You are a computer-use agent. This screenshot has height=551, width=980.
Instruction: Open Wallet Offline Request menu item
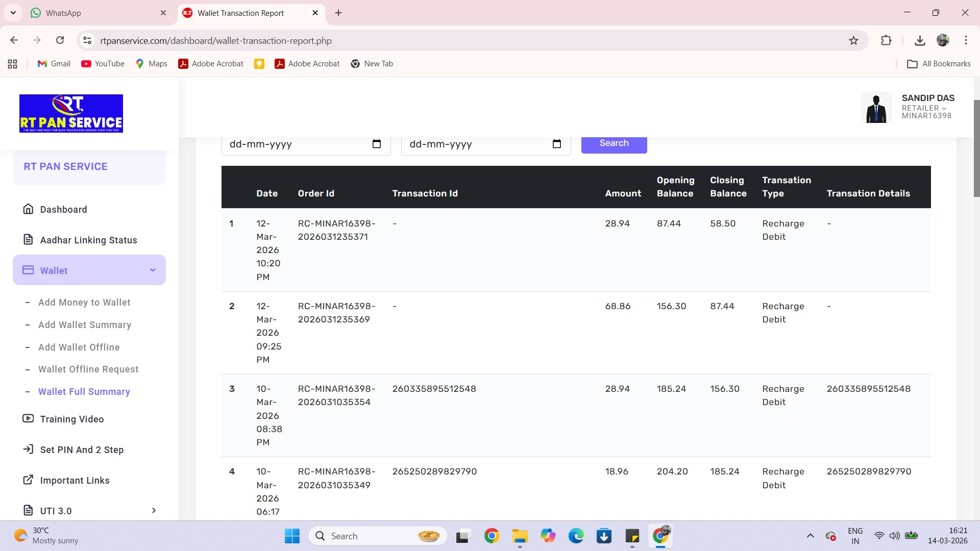[88, 369]
